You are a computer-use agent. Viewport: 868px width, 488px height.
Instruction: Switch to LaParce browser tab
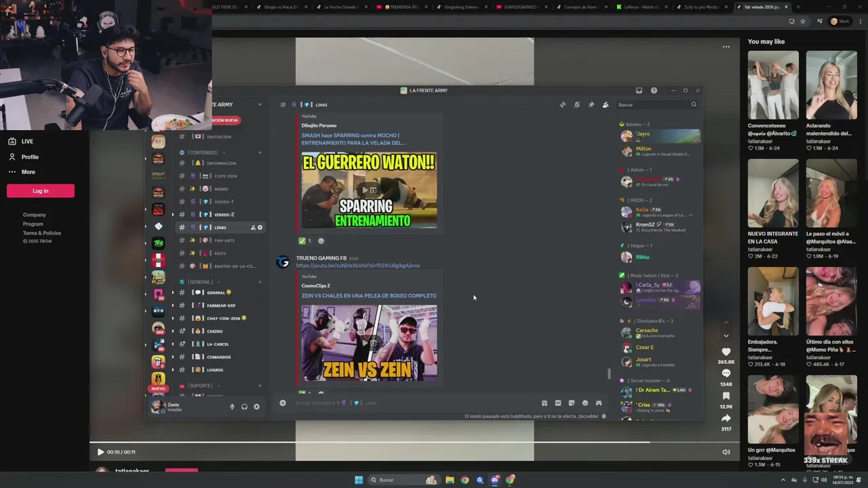point(642,7)
